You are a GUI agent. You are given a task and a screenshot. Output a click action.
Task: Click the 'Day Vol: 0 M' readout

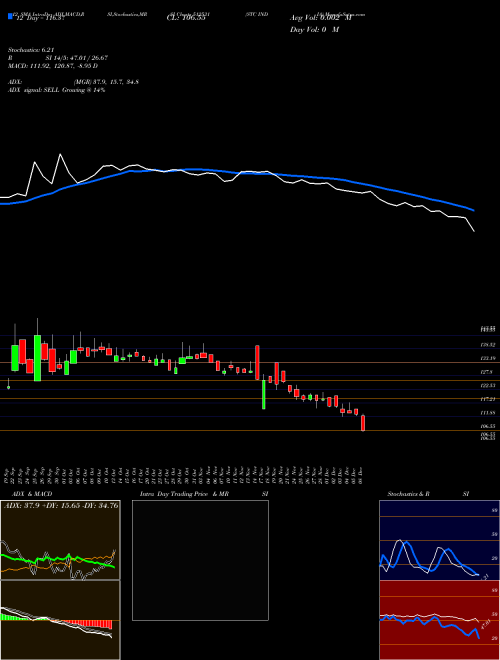click(314, 29)
